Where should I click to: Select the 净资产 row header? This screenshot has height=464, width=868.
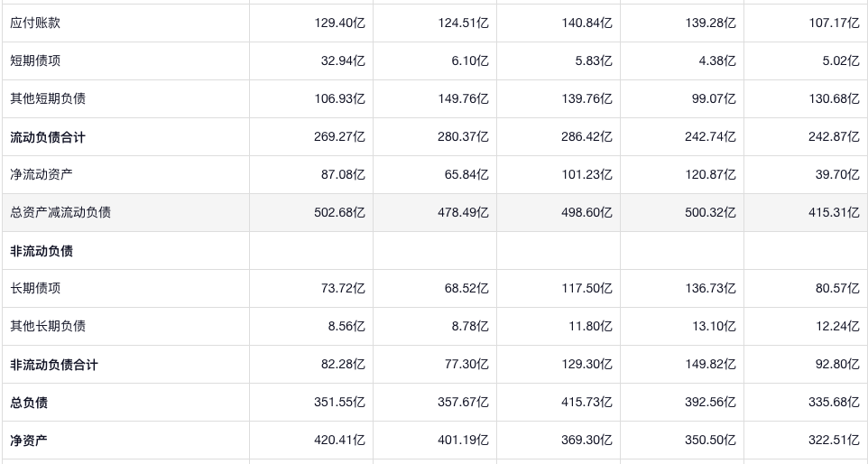coord(29,441)
